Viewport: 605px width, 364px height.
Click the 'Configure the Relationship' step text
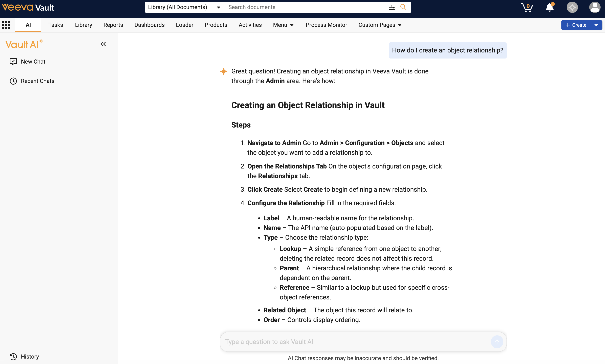[x=286, y=203]
